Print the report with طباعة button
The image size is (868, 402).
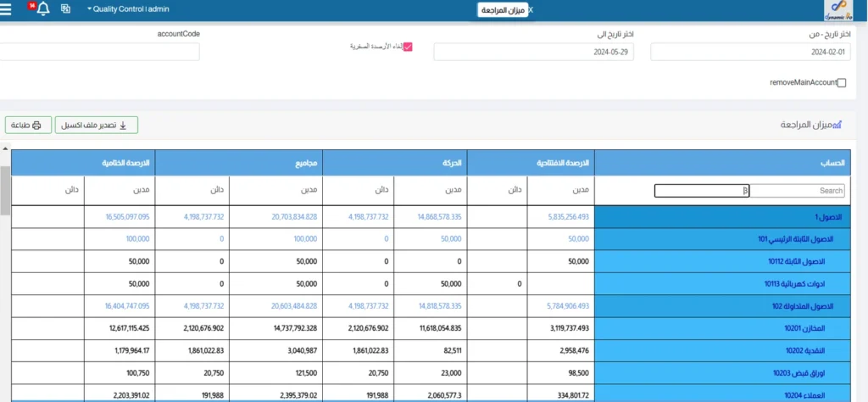29,126
